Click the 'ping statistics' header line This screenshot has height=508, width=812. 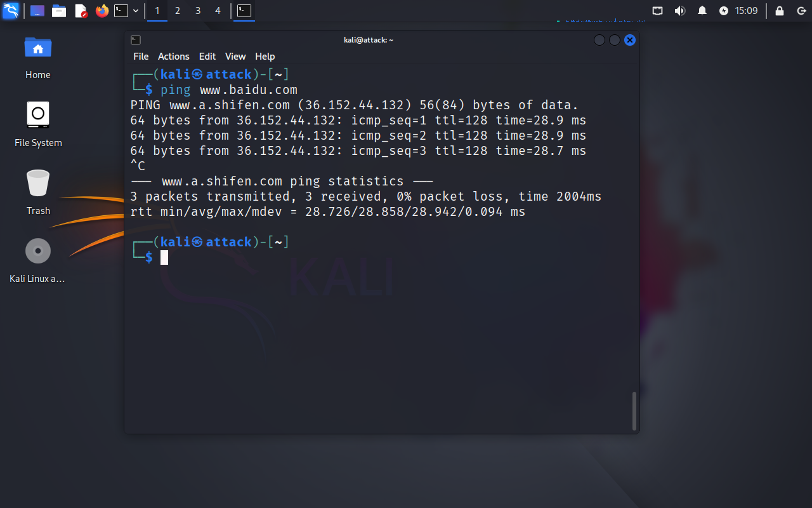tap(282, 181)
